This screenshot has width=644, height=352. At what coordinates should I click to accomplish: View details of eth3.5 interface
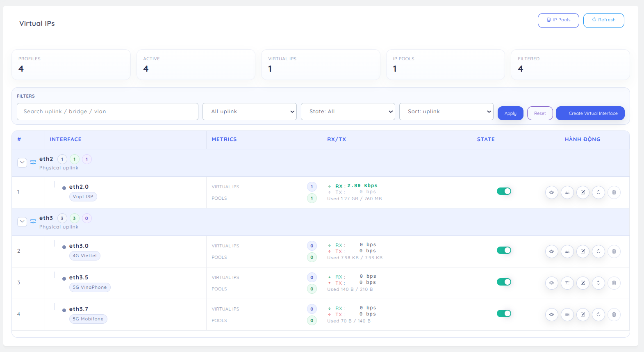(551, 283)
